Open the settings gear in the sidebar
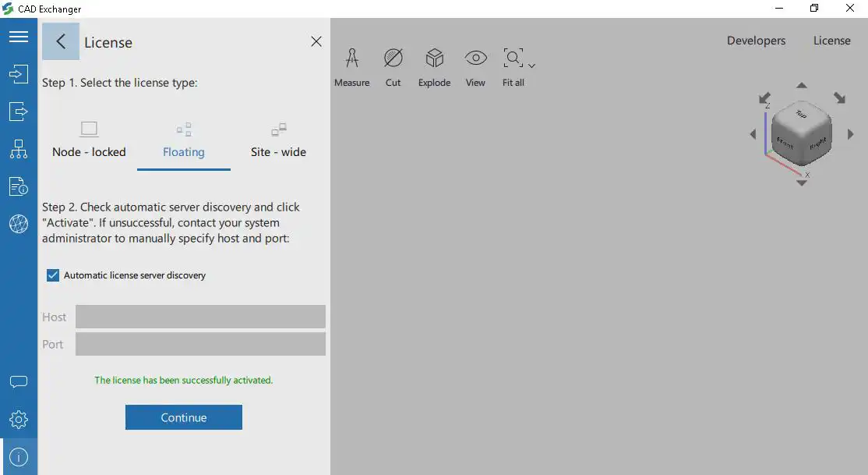The image size is (868, 475). click(18, 419)
